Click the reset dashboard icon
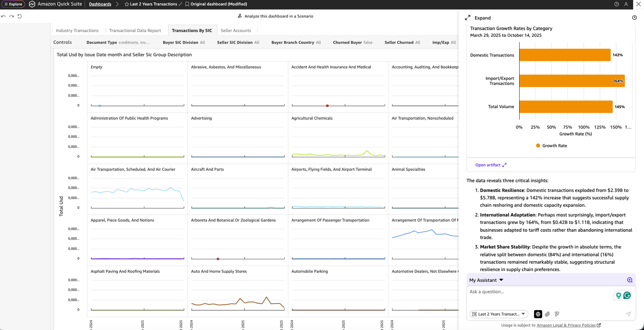Screen dimensions: 644x330 [x=20, y=16]
